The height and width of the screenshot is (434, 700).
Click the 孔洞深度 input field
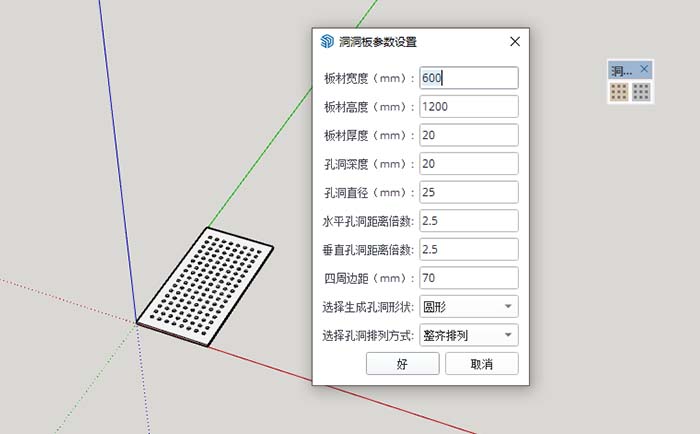[x=469, y=163]
